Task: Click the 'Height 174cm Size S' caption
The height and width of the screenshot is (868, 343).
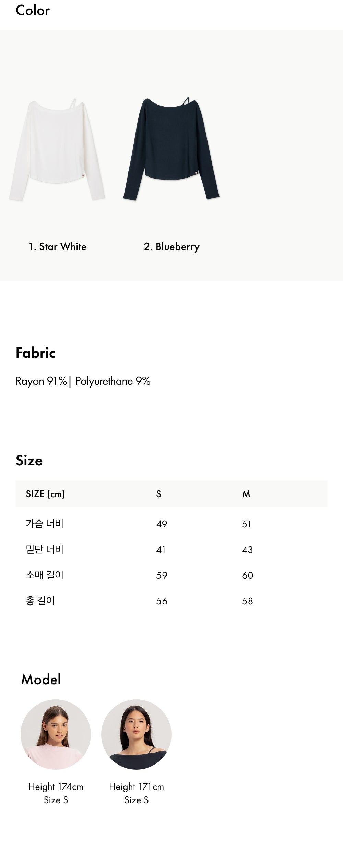Action: tap(56, 793)
